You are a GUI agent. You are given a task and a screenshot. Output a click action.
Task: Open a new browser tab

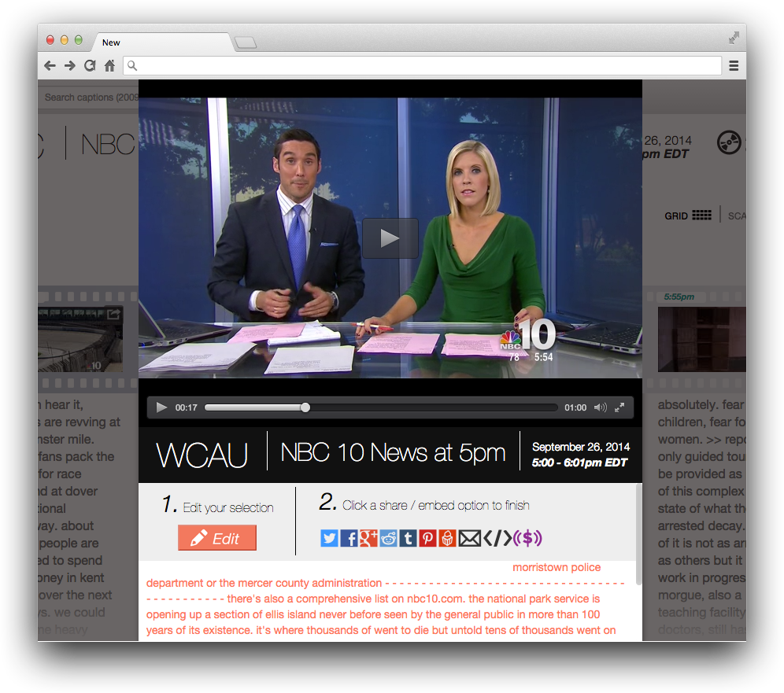[x=245, y=42]
